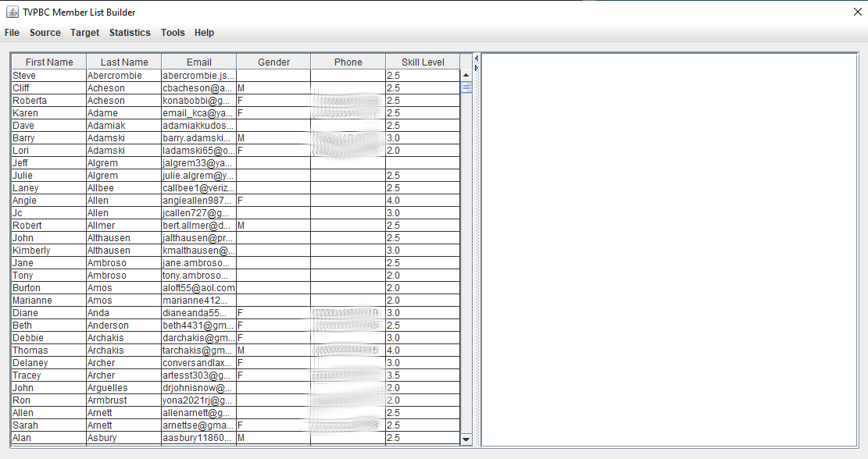The width and height of the screenshot is (868, 459).
Task: Click the Email column header
Action: click(199, 62)
